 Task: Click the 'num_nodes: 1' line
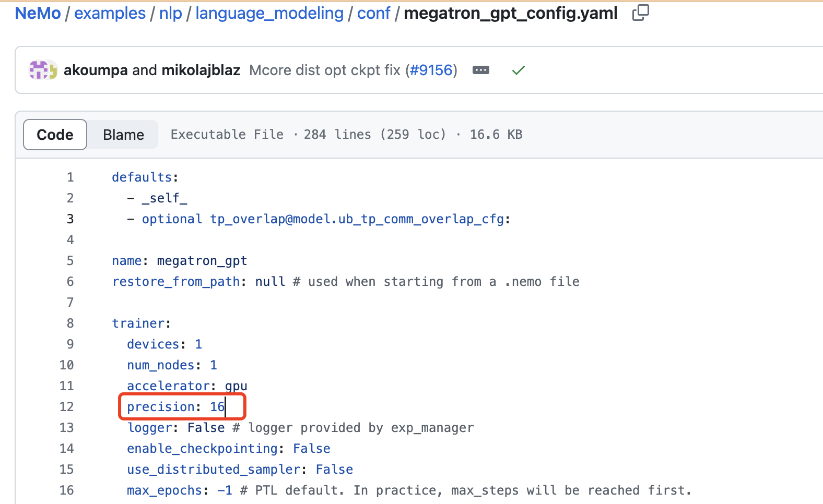[172, 365]
